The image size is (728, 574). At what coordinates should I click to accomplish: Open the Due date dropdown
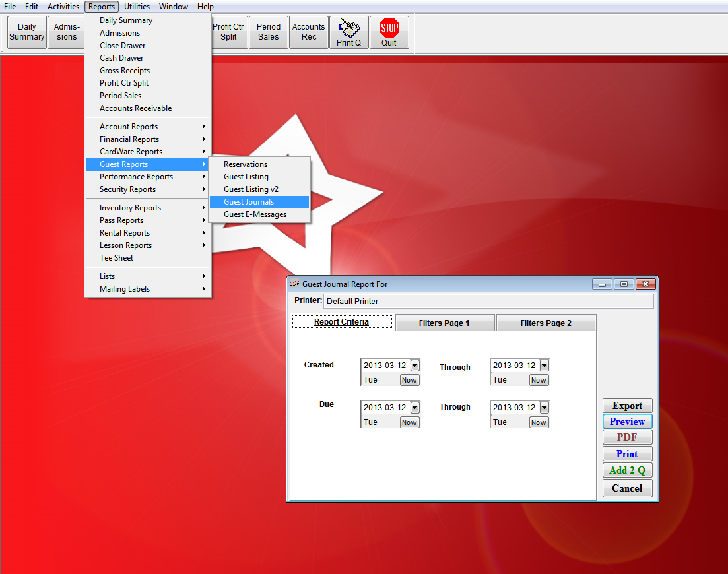[415, 407]
